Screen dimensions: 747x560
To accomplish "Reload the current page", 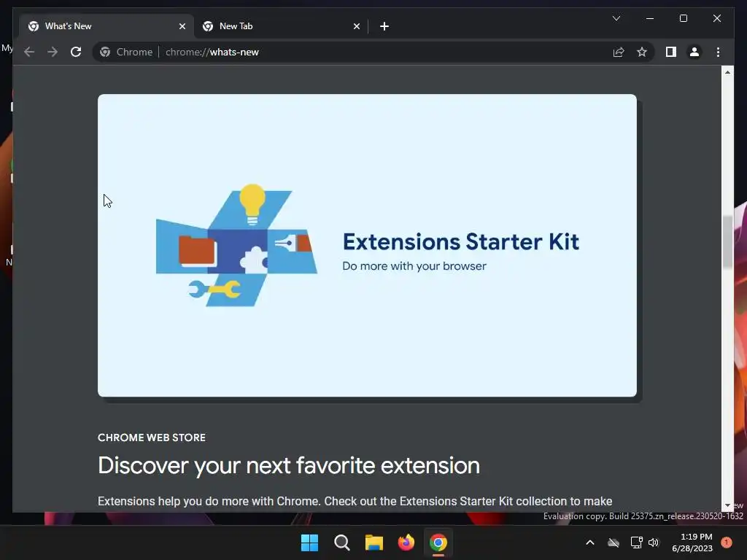I will pos(76,52).
